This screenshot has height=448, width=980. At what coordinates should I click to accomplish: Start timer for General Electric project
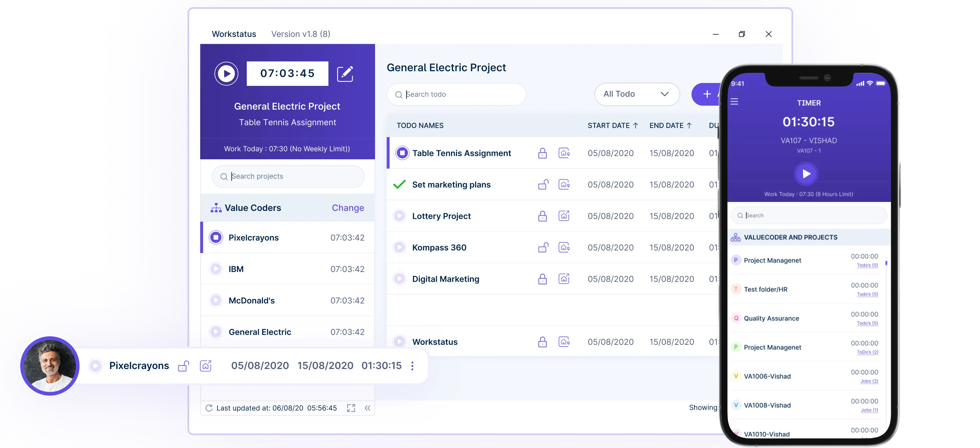click(x=216, y=332)
